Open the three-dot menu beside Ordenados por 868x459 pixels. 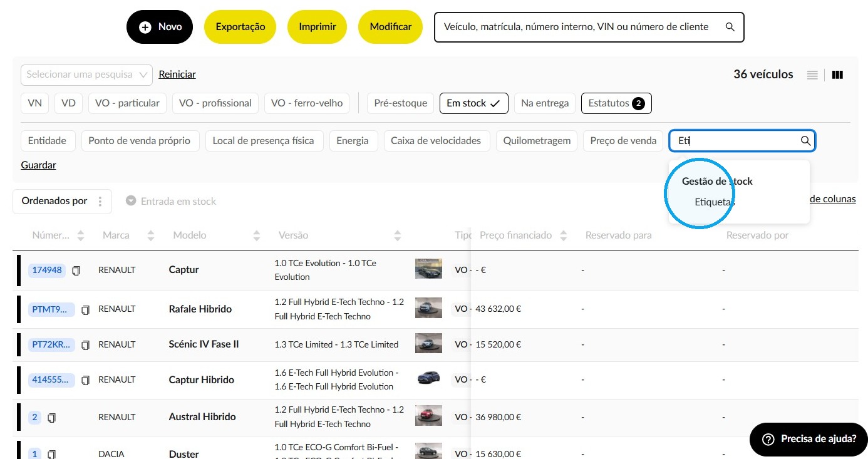click(100, 202)
